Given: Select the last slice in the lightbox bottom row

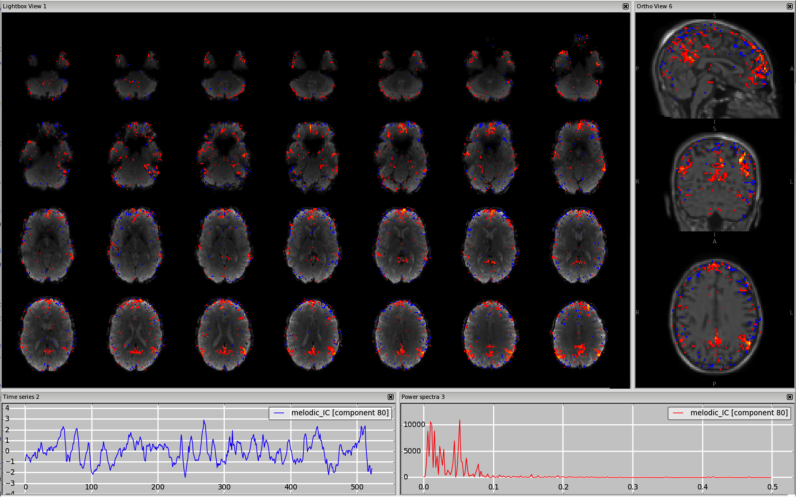Looking at the screenshot, I should tap(582, 330).
